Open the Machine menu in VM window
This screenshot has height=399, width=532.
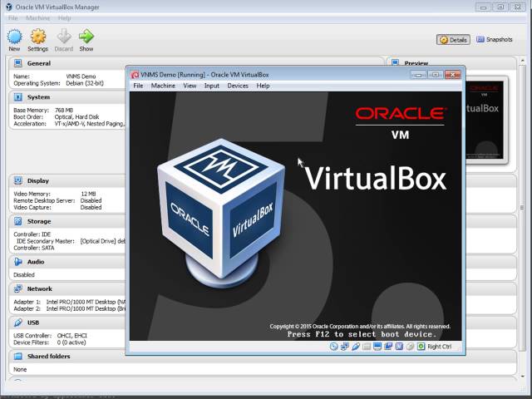pos(163,86)
